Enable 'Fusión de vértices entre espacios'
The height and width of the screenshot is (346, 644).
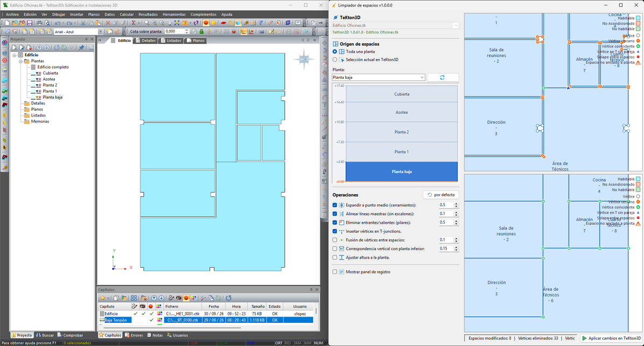[x=335, y=240]
